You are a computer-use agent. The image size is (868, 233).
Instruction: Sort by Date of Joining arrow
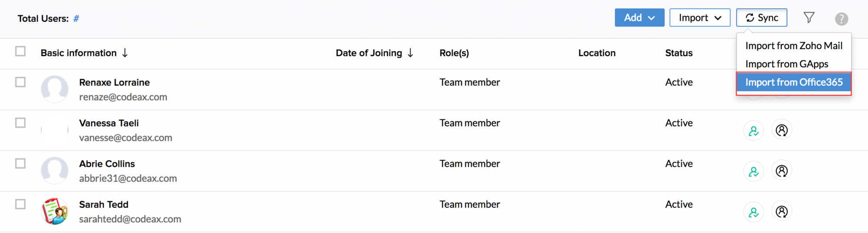(x=411, y=53)
